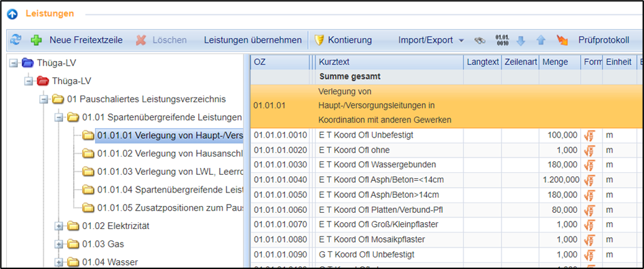Viewport: 644px width, 269px height.
Task: Click the Prüfprotokoll icon
Action: coord(562,40)
